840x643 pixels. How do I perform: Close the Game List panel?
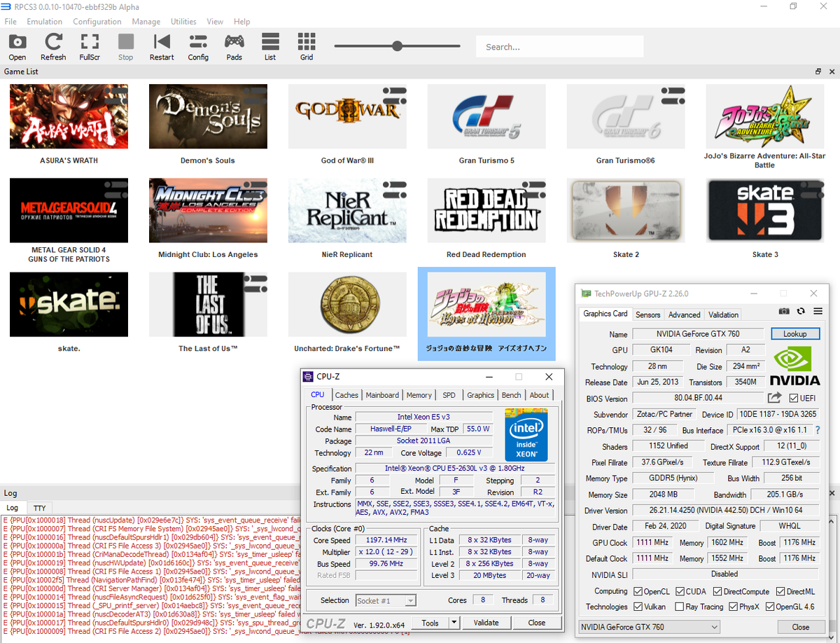point(832,71)
